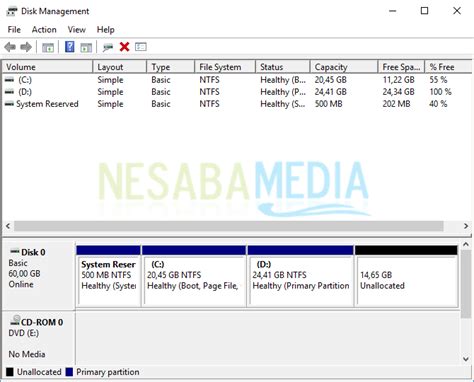
Task: Open the Properties toolbar icon
Action: (x=141, y=47)
